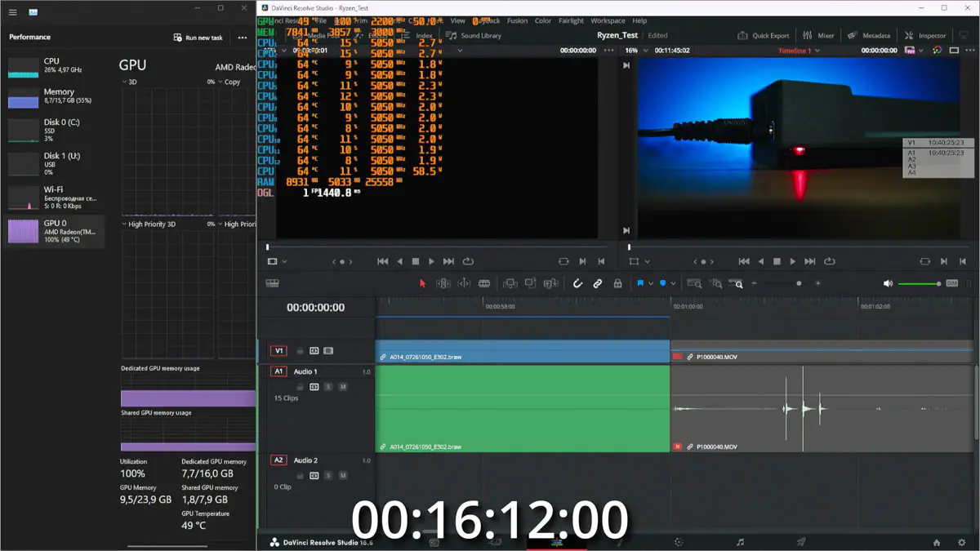Screen dimensions: 980x551
Task: Open the Workspace menu
Action: (x=608, y=20)
